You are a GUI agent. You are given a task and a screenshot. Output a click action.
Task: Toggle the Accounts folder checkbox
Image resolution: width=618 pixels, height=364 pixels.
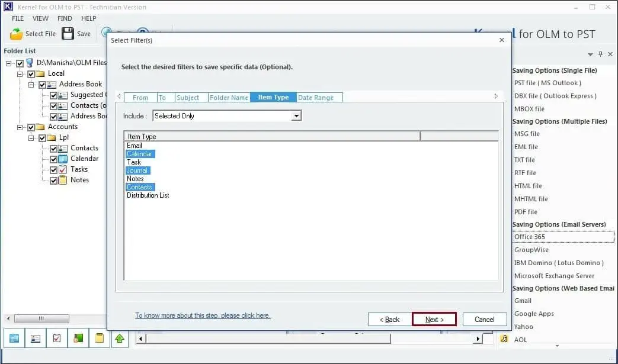(x=31, y=127)
